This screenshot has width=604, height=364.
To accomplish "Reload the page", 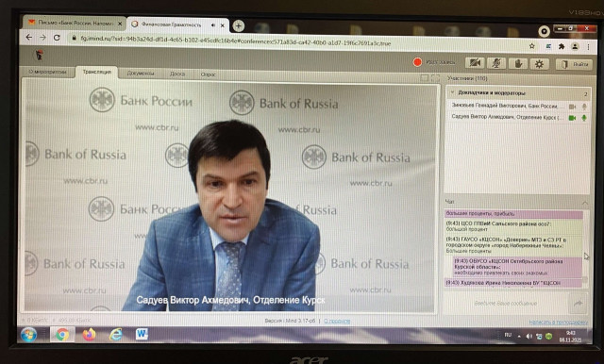I will point(57,38).
